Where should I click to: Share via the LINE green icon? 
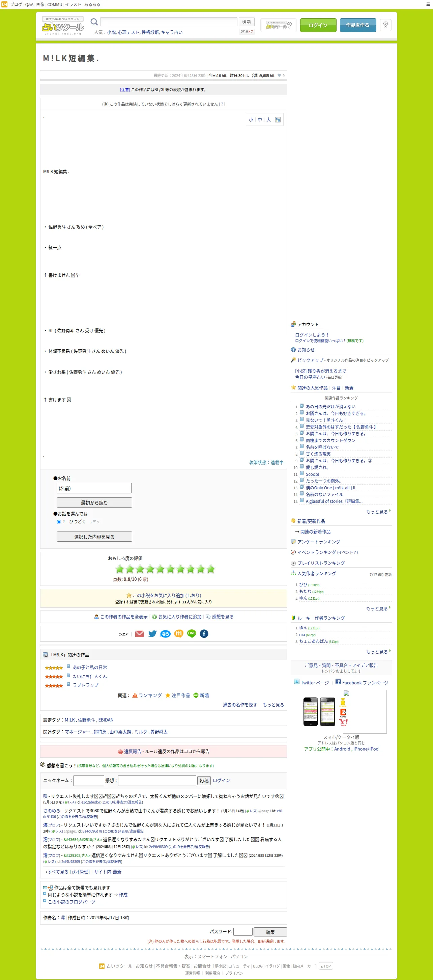192,633
